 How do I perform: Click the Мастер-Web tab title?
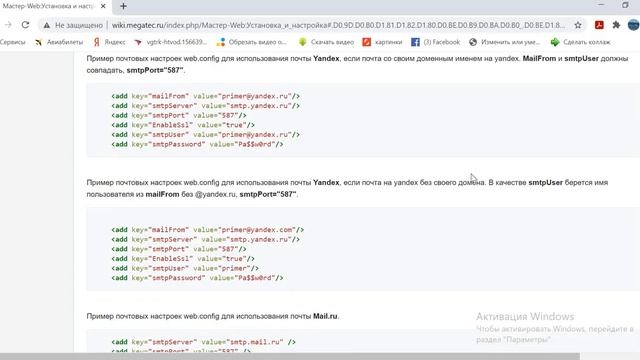(x=48, y=6)
